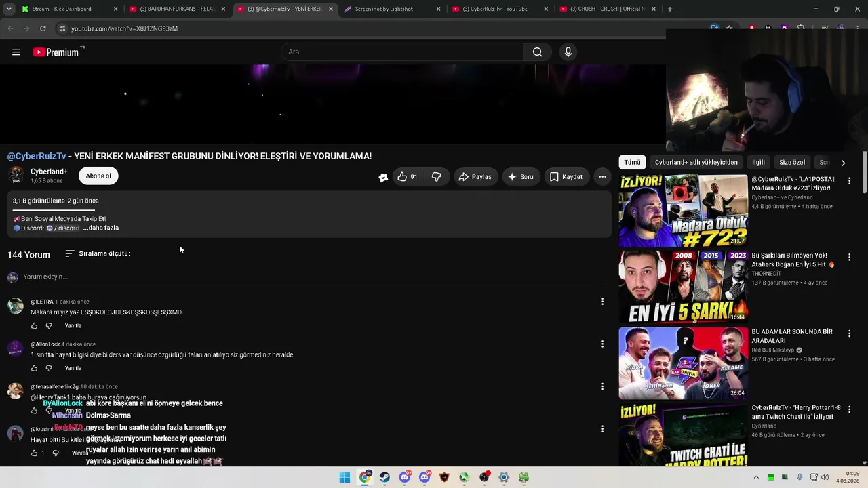
Task: Open the Madara Olduk #723 thumbnail
Action: (x=683, y=211)
